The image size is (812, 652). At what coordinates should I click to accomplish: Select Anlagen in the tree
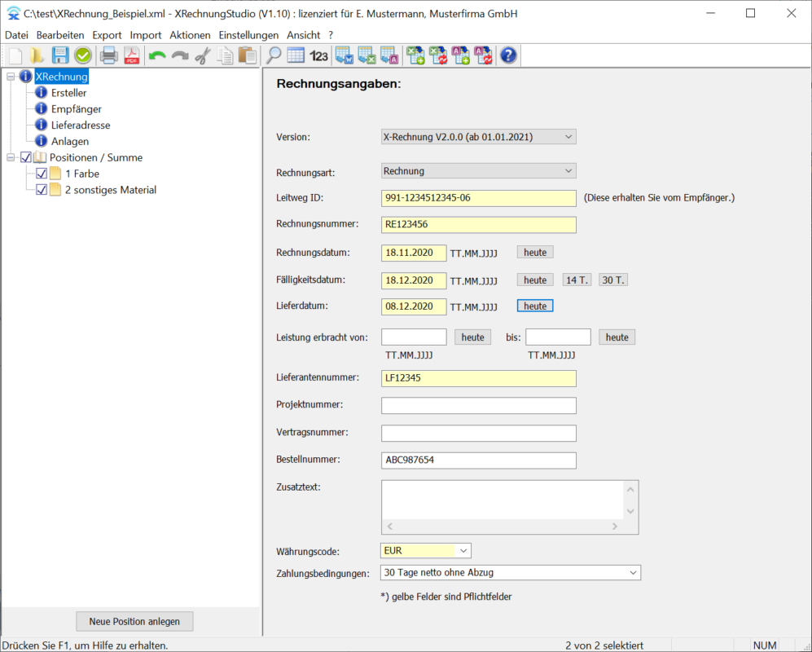tap(70, 141)
